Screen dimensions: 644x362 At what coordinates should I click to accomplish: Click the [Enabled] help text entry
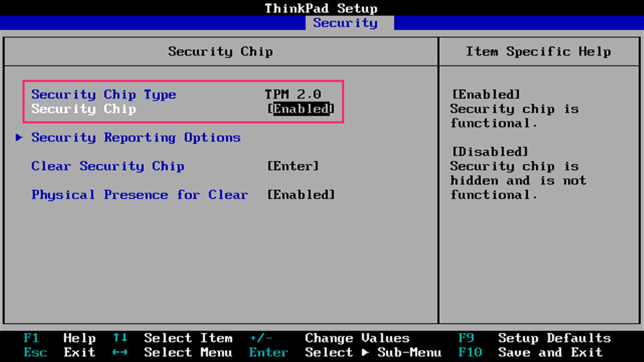(486, 94)
